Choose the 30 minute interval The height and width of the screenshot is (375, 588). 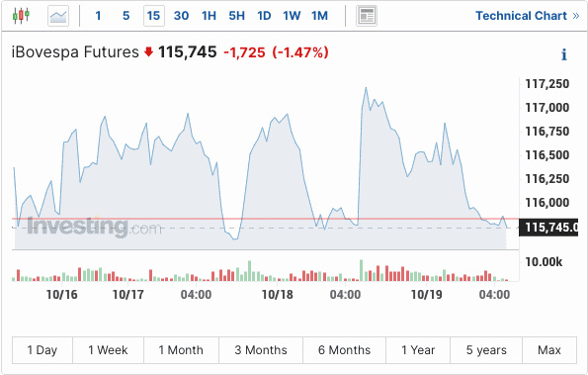181,16
